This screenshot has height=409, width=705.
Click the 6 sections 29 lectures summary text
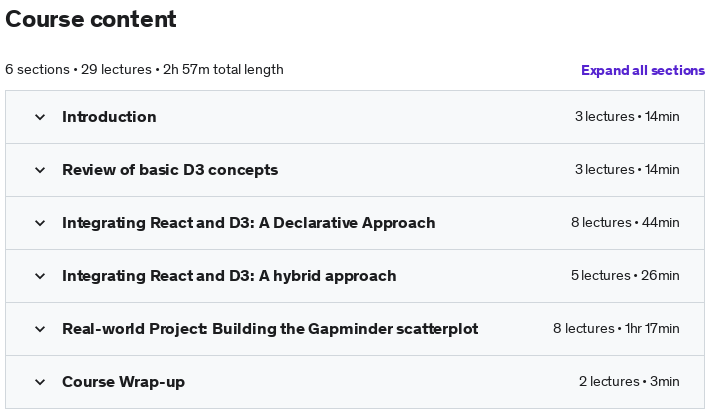[144, 70]
